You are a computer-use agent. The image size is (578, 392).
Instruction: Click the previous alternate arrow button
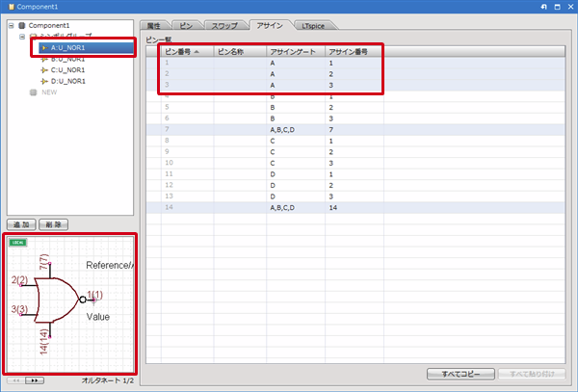14,381
